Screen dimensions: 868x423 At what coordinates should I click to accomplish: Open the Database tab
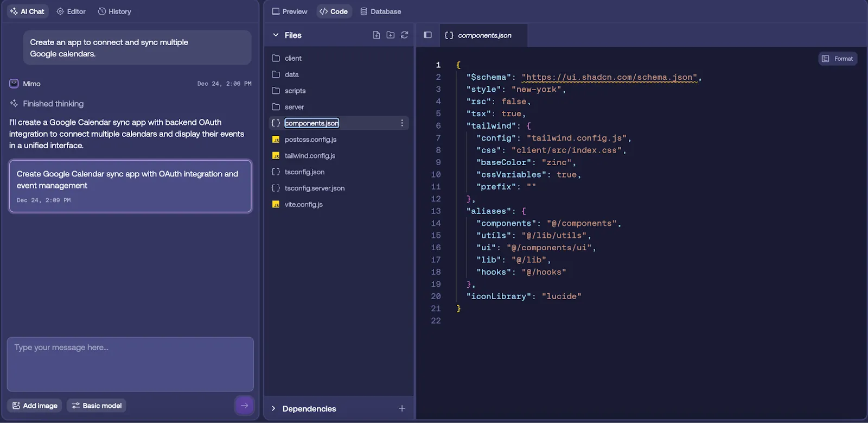[x=381, y=11]
